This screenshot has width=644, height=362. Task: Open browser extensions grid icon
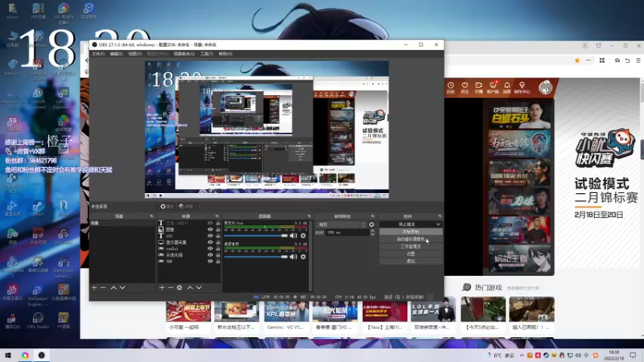pos(602,60)
